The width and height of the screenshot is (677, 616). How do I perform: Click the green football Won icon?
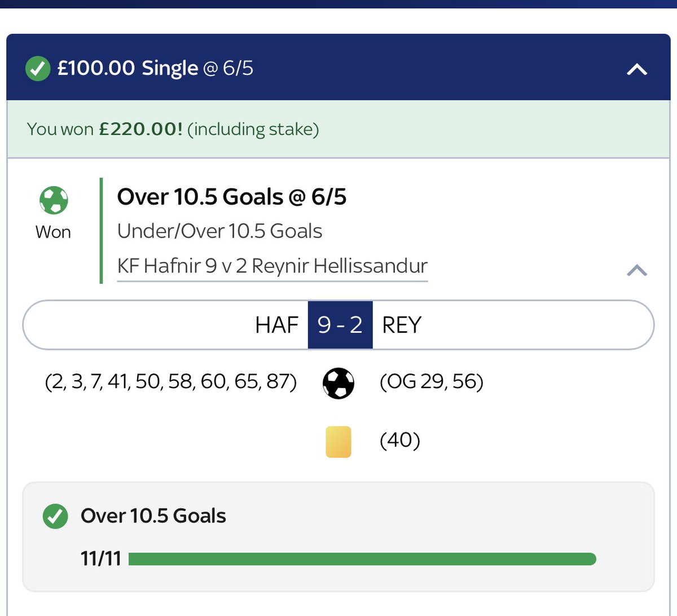(54, 200)
